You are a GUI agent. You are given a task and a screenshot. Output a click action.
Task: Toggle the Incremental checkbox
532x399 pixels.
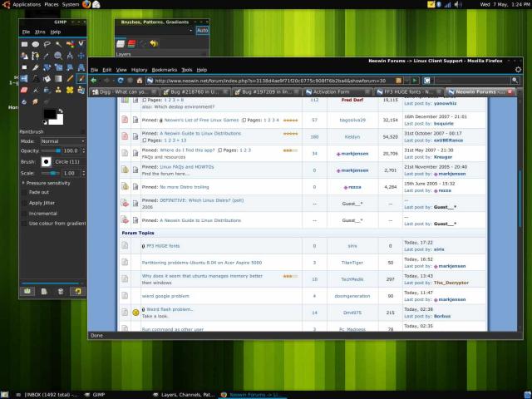(x=24, y=214)
